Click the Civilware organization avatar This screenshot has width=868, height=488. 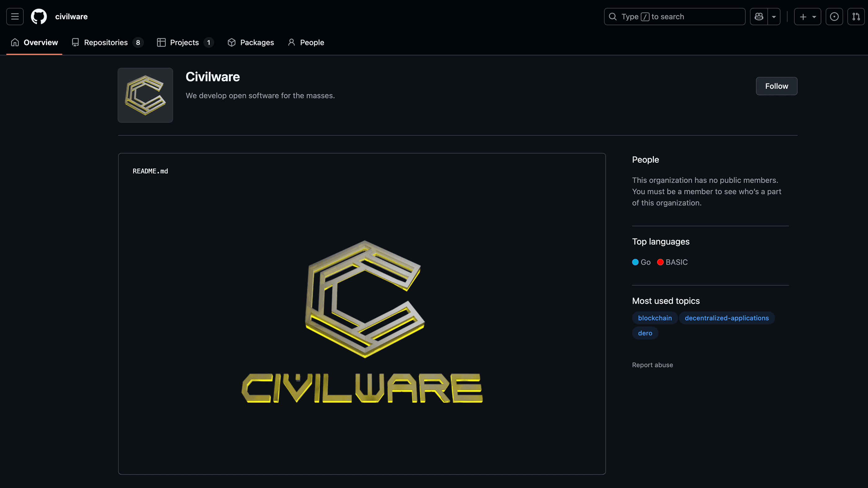pyautogui.click(x=145, y=95)
